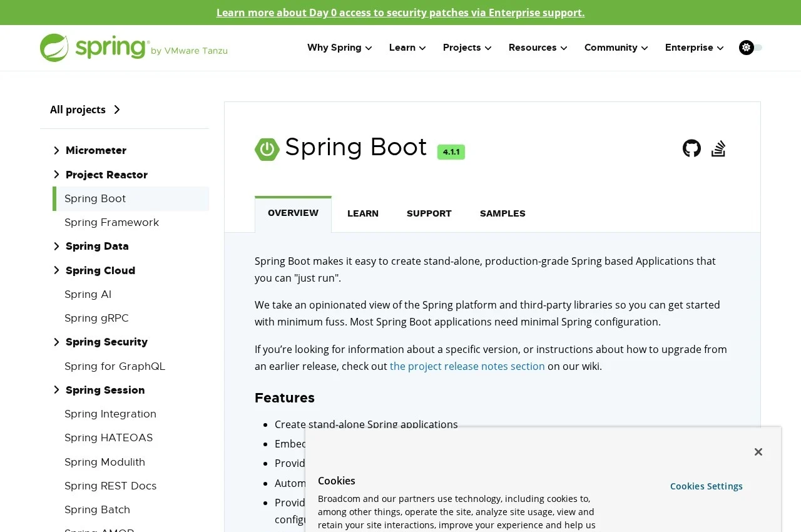
Task: Open Spring Batch project
Action: [x=97, y=509]
